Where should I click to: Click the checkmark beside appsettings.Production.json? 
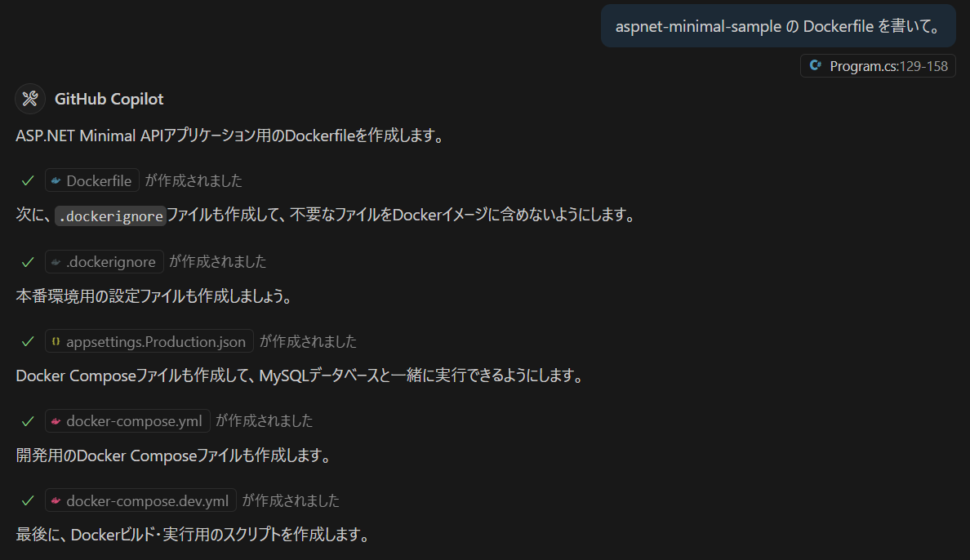point(28,341)
